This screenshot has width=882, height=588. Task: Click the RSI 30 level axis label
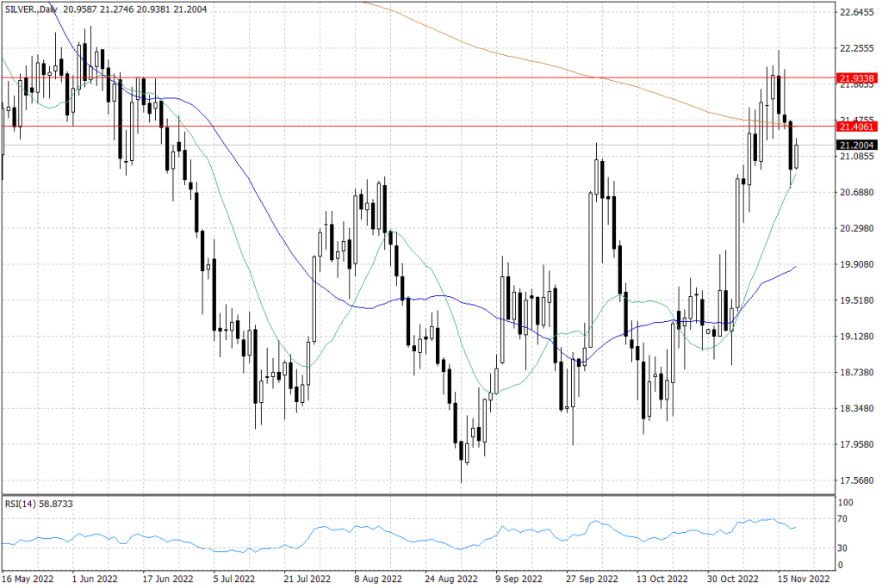843,548
